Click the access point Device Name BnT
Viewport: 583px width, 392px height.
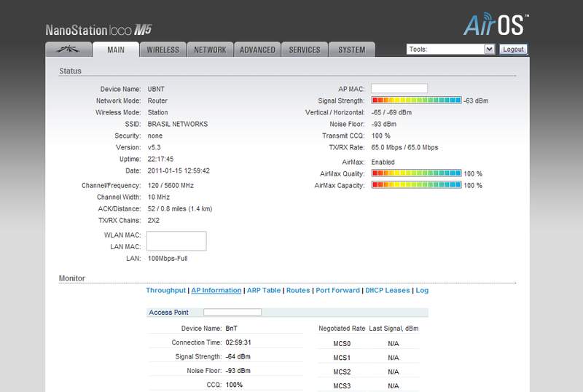(231, 328)
